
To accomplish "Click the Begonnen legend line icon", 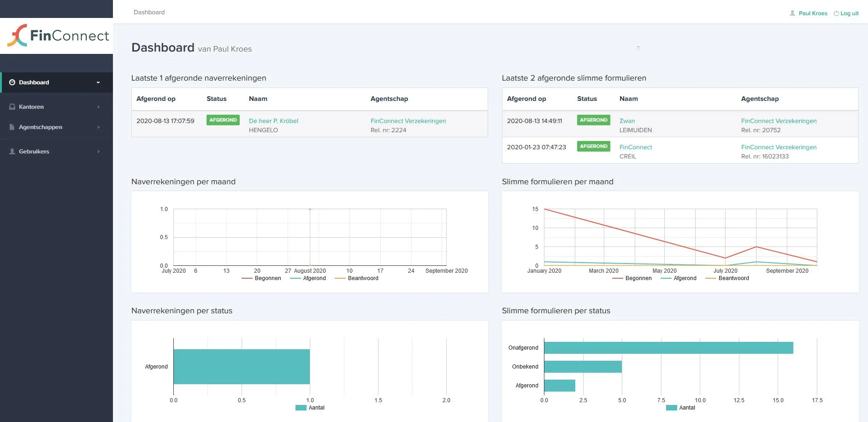I will [x=246, y=278].
